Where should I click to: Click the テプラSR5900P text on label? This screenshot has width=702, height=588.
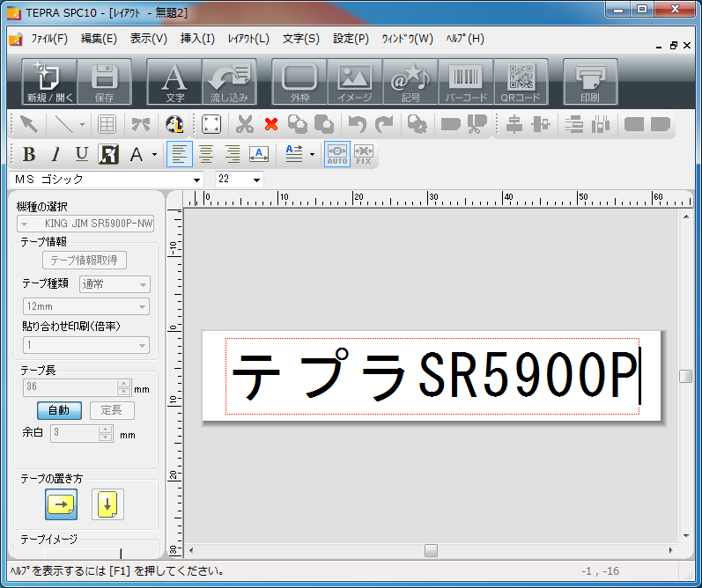click(x=434, y=376)
